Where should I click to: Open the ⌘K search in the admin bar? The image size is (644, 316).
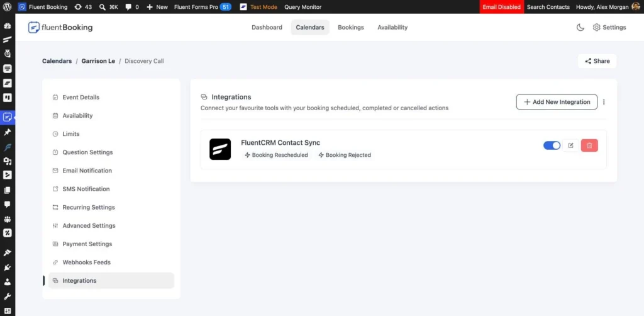click(108, 7)
